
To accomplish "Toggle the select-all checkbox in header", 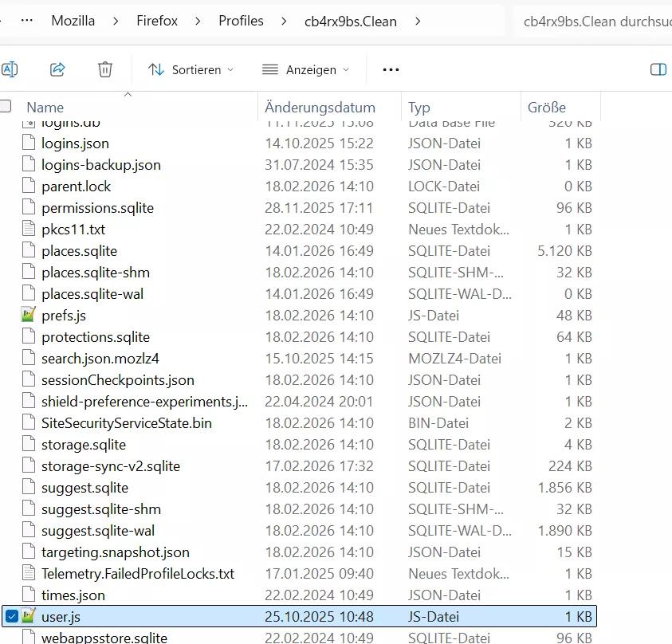I will coord(5,106).
